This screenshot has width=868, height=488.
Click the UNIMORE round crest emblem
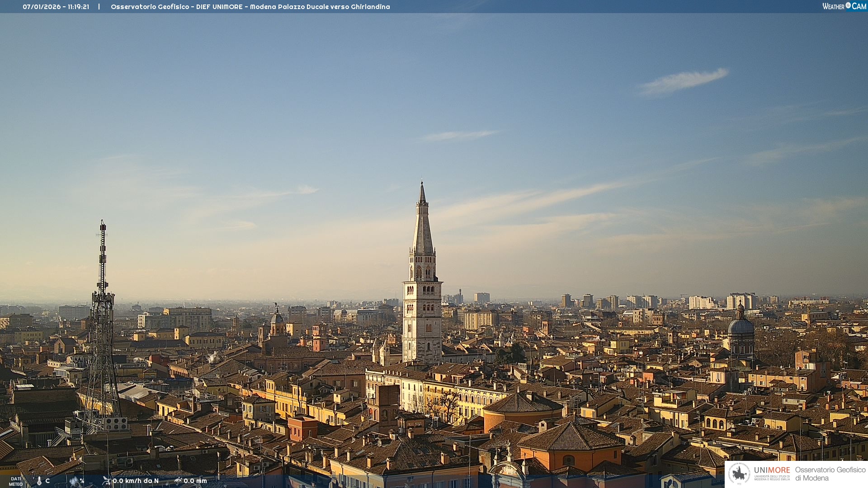tap(739, 474)
